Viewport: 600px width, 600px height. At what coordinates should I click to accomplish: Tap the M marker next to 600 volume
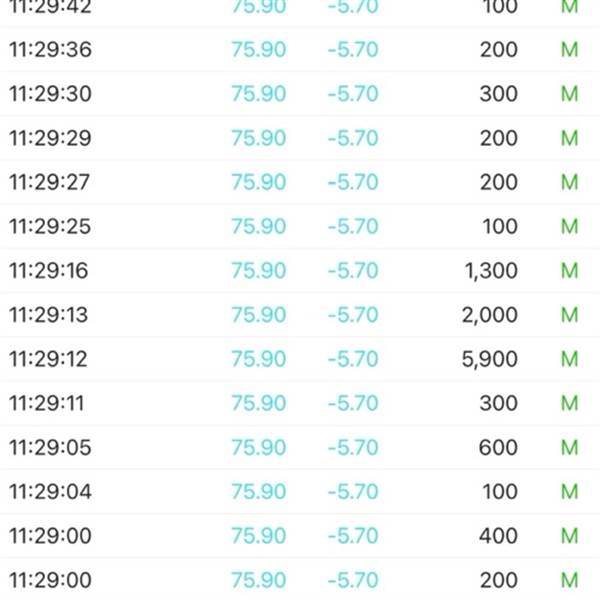569,448
